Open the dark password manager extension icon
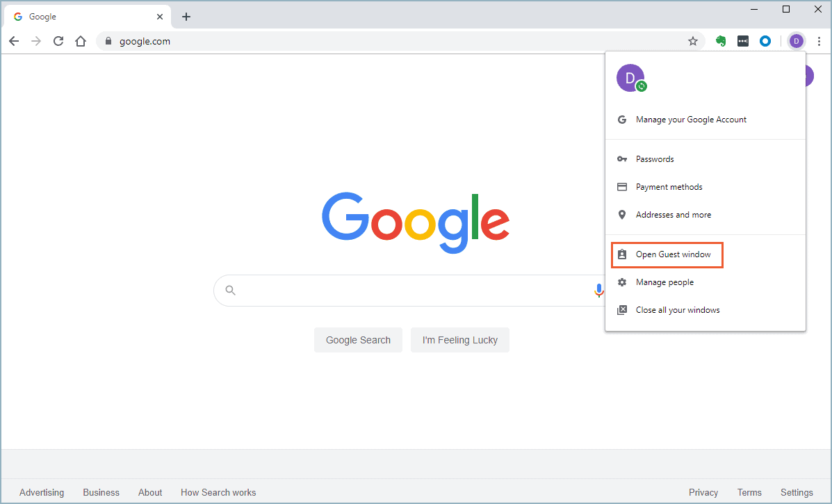The width and height of the screenshot is (832, 504). click(x=743, y=42)
